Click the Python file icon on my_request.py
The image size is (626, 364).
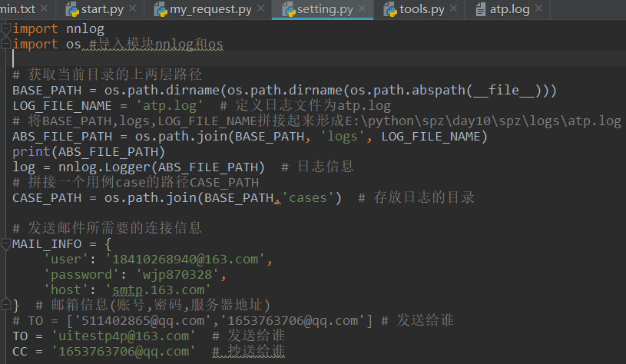pyautogui.click(x=161, y=9)
